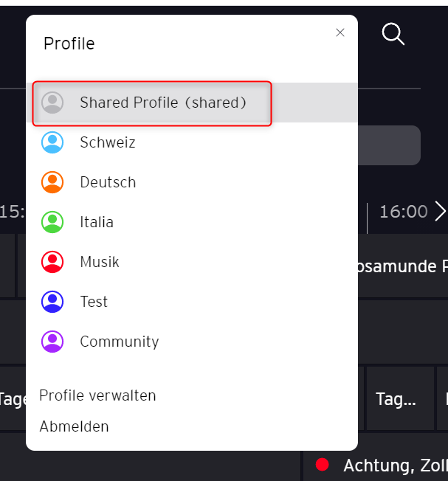Select the Shared Profile (shared) entry
Viewport: 448px width, 481px height.
pos(162,103)
